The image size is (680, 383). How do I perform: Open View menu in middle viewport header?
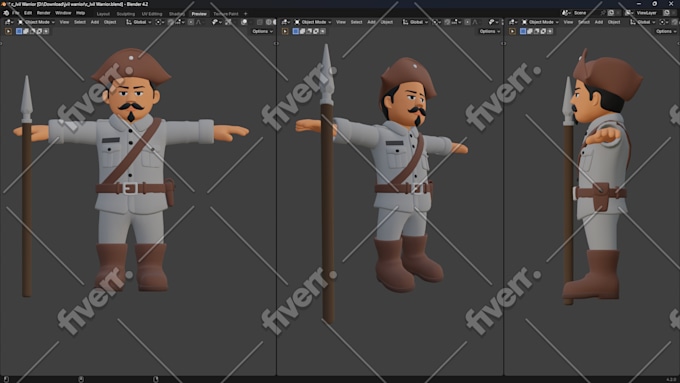click(341, 22)
